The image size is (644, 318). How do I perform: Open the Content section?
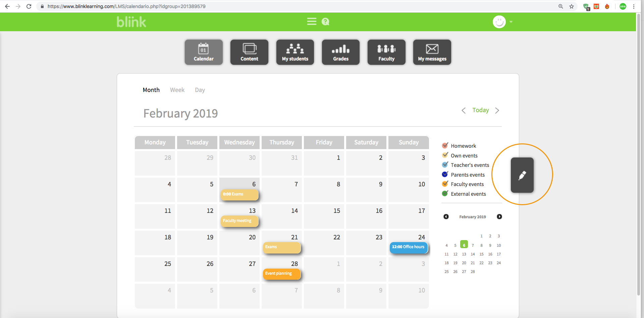(249, 52)
